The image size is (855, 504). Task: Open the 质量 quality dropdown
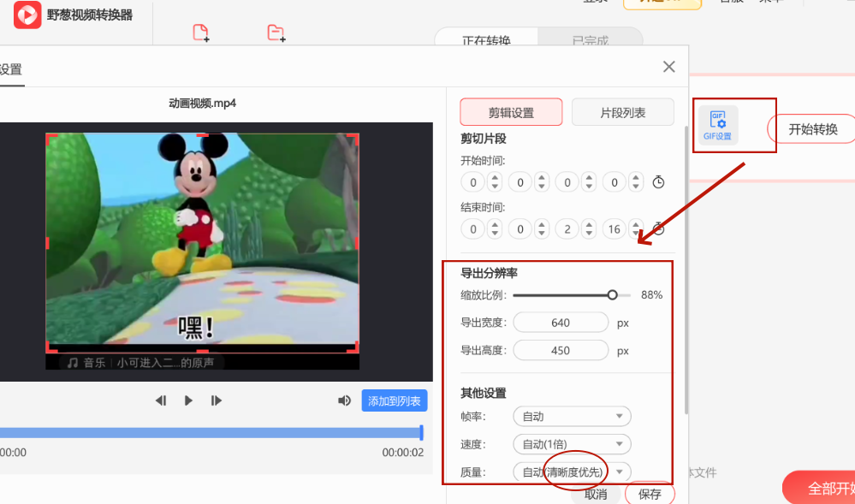point(571,471)
